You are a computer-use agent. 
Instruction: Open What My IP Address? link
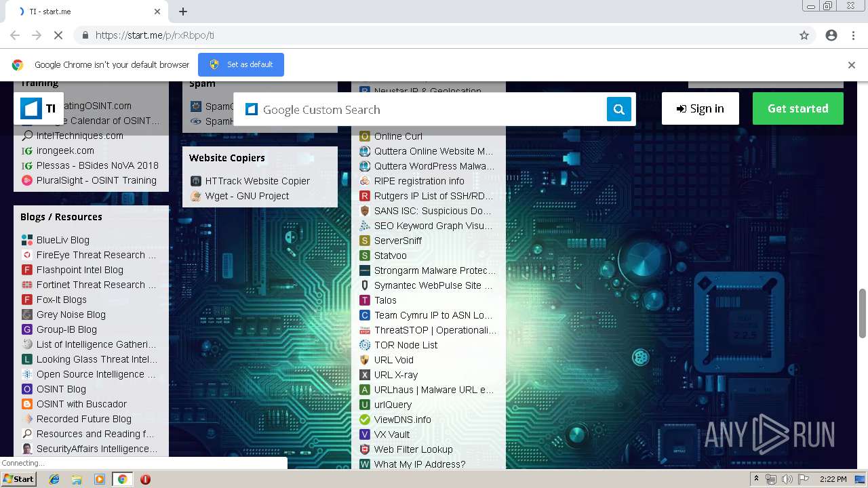(x=420, y=464)
